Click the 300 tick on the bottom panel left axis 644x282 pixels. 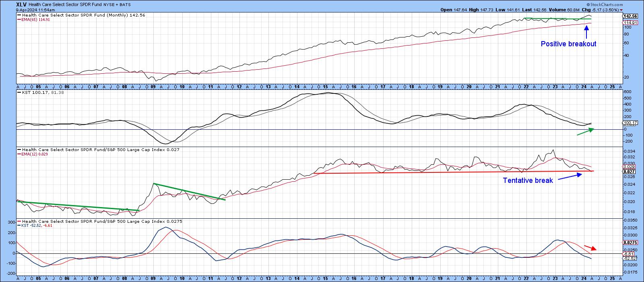click(12, 222)
